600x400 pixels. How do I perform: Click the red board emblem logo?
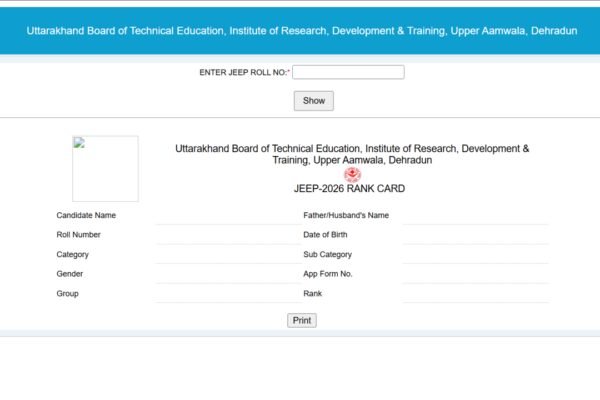pyautogui.click(x=352, y=175)
